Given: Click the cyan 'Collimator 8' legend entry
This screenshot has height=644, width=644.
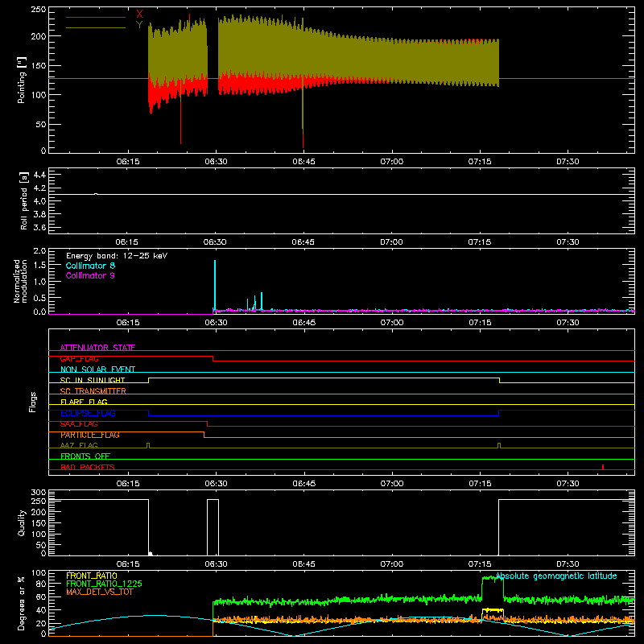Looking at the screenshot, I should [90, 266].
